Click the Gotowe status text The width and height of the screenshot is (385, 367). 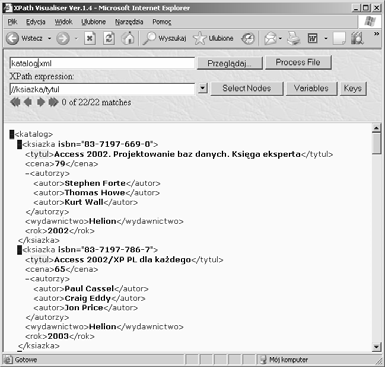point(26,360)
